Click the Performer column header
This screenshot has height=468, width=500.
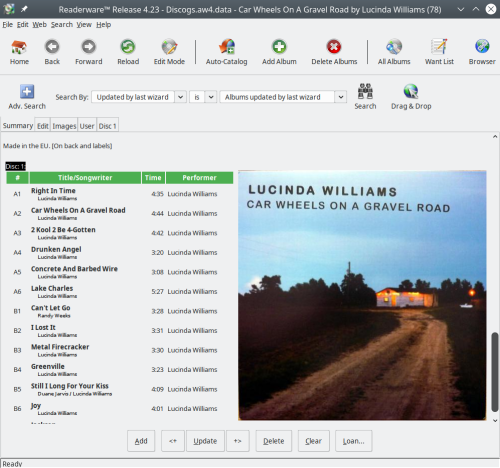click(199, 178)
